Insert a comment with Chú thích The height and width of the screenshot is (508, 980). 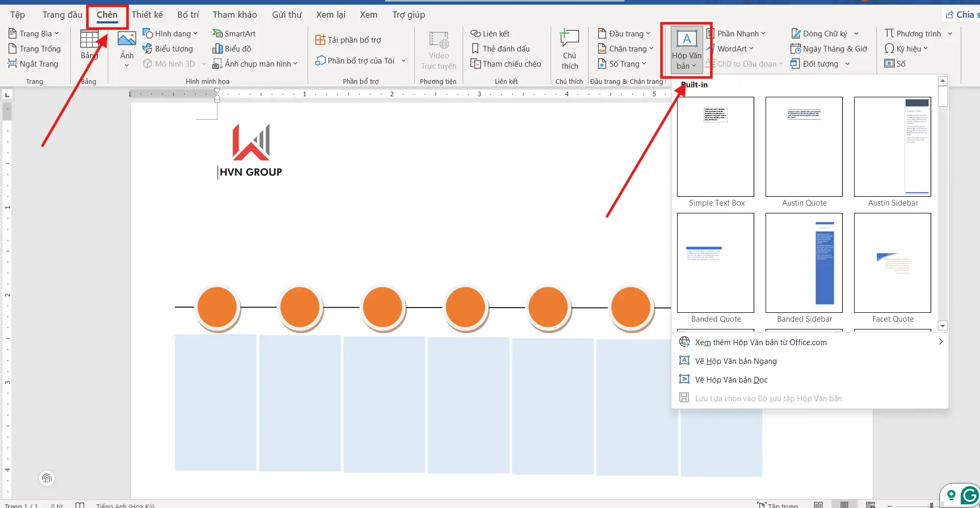(x=569, y=50)
